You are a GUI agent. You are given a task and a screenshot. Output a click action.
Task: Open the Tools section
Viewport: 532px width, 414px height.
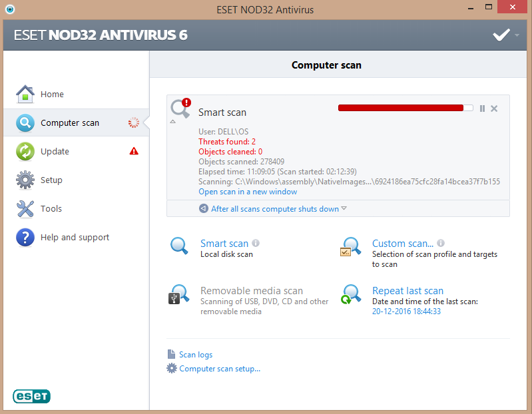pyautogui.click(x=77, y=208)
